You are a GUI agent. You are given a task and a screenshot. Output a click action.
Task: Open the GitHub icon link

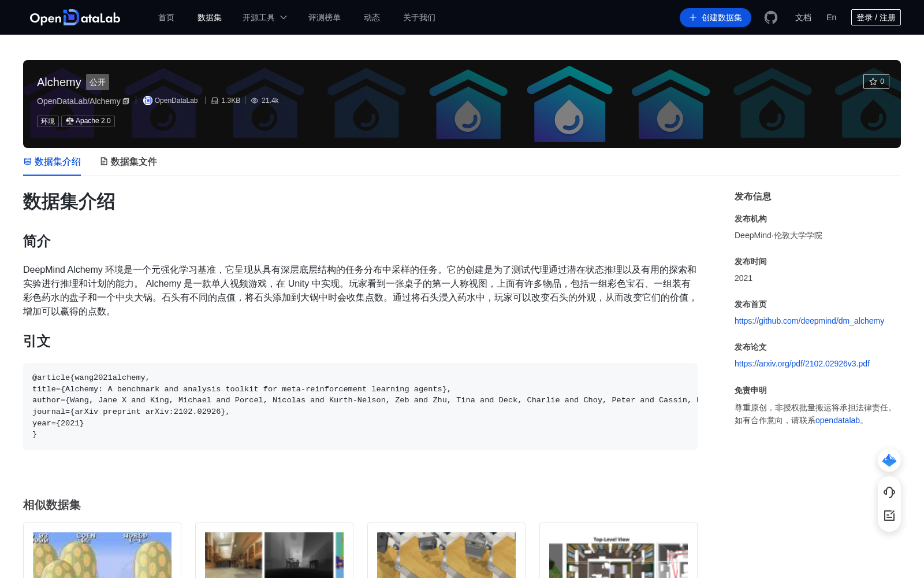[771, 17]
